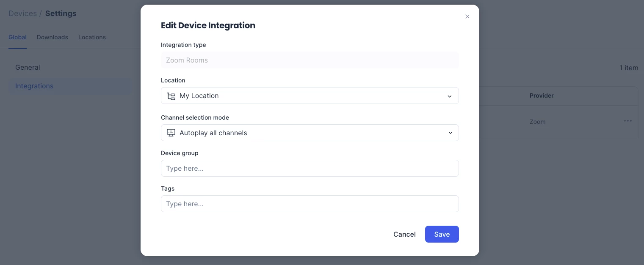Focus the Tags input field
Viewport: 644px width, 265px height.
[x=310, y=204]
